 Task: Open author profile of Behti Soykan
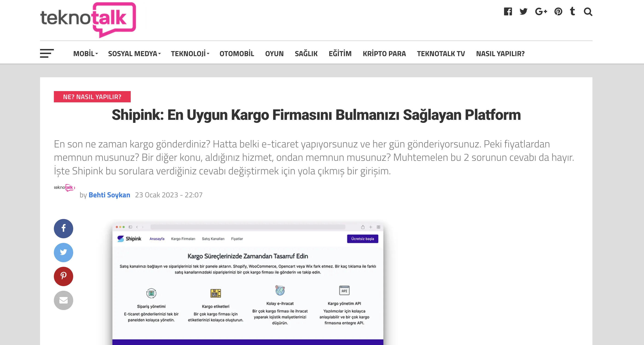coord(109,195)
